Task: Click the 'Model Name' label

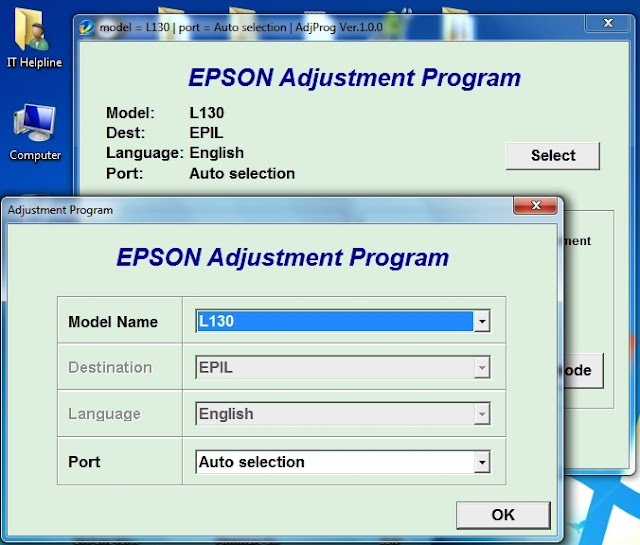Action: [x=113, y=322]
